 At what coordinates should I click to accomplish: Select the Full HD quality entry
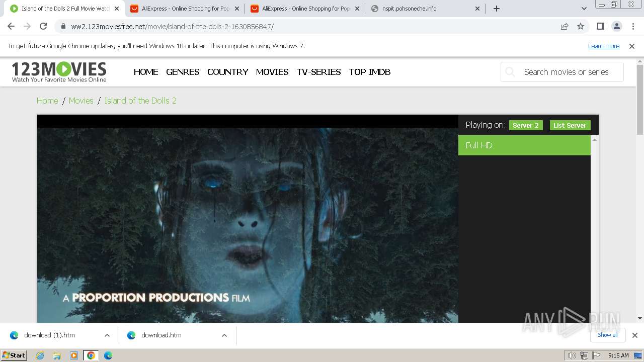point(524,145)
